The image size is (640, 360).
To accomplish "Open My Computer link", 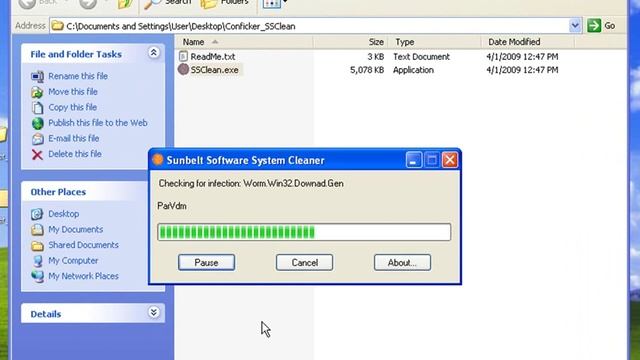I will click(73, 260).
